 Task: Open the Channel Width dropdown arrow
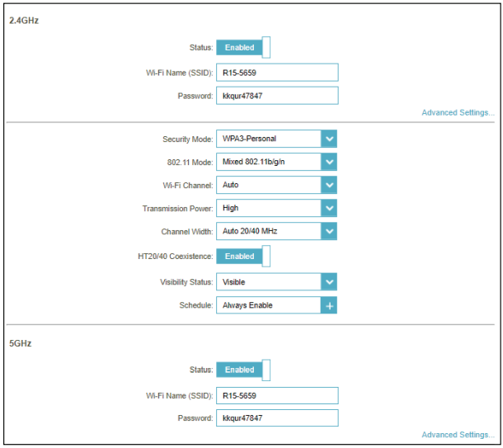[x=329, y=231]
